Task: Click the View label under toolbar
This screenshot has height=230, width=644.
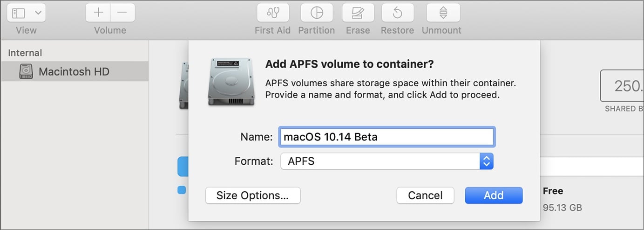Action: coord(26,30)
